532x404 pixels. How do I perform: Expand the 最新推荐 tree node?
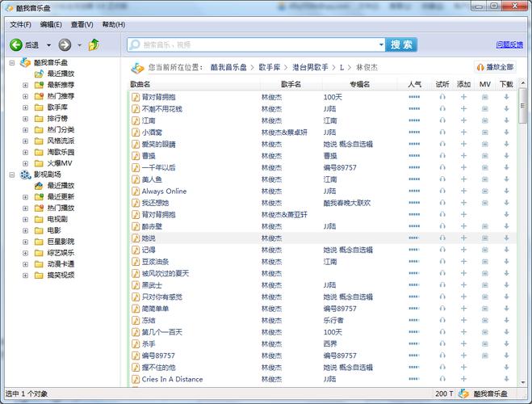coord(26,85)
